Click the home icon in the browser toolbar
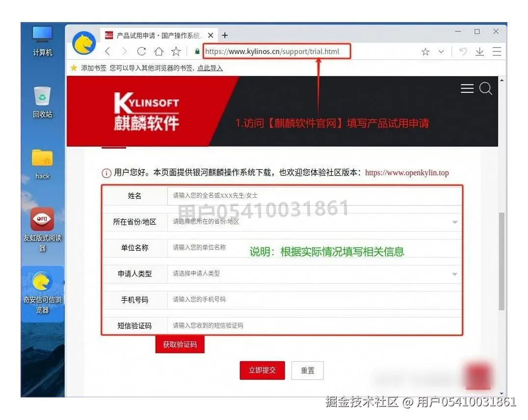The width and height of the screenshot is (528, 420). (x=158, y=51)
